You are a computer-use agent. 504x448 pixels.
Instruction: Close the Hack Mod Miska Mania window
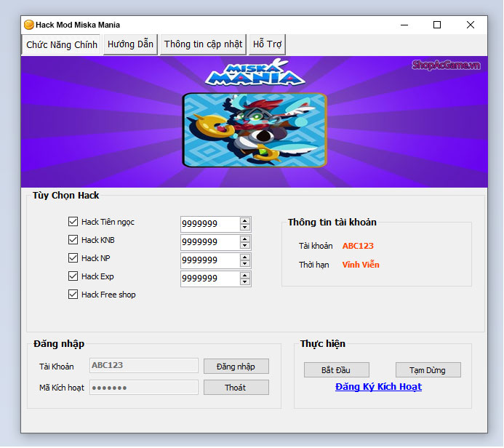point(471,25)
